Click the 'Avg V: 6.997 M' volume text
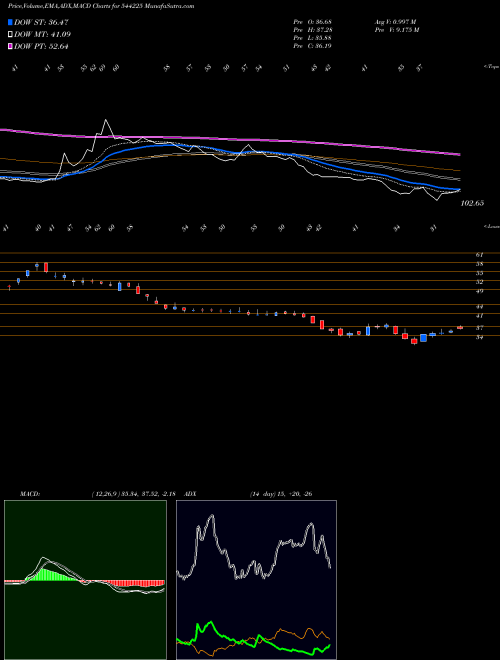The image size is (500, 660). (x=396, y=22)
